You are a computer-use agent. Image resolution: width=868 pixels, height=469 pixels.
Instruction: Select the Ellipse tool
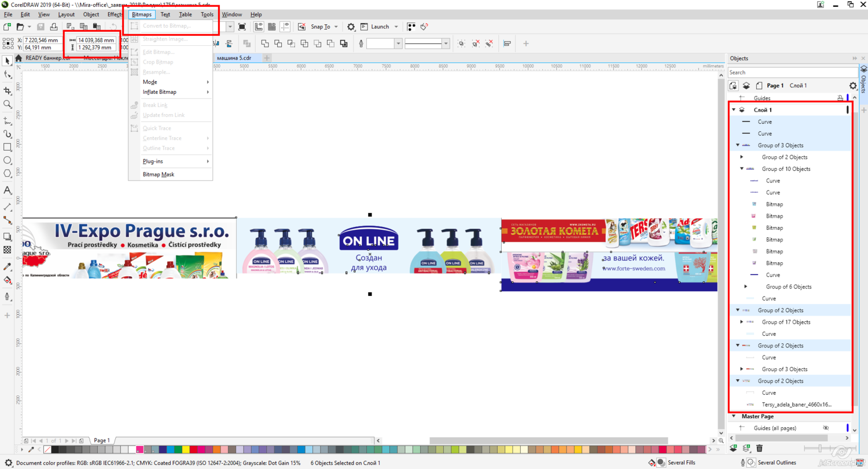pos(8,160)
